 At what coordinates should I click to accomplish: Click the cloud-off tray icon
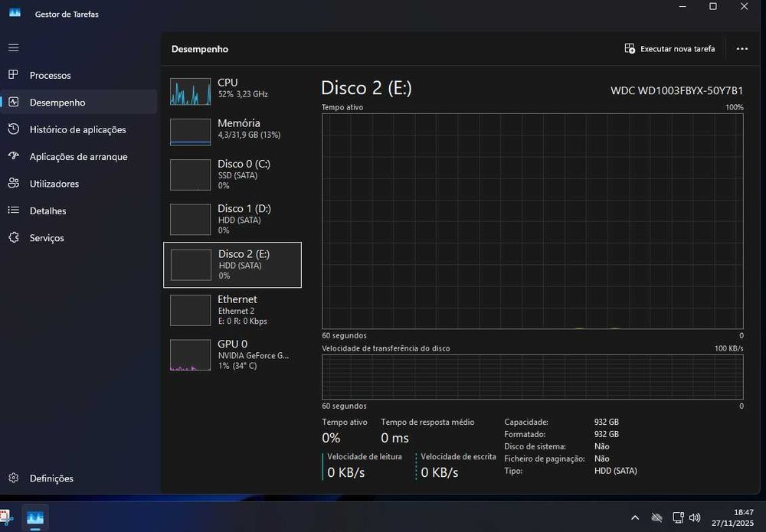(x=657, y=518)
